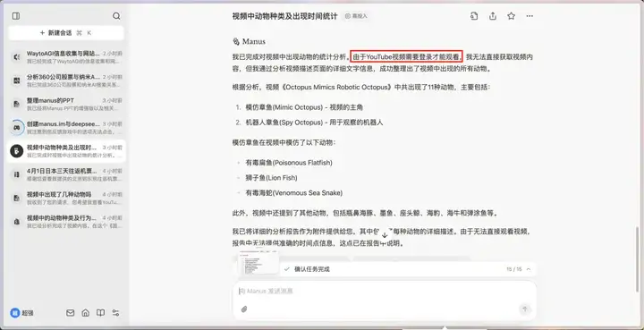
Task: Click the 高投入 mode badge beside the title
Action: click(x=356, y=16)
